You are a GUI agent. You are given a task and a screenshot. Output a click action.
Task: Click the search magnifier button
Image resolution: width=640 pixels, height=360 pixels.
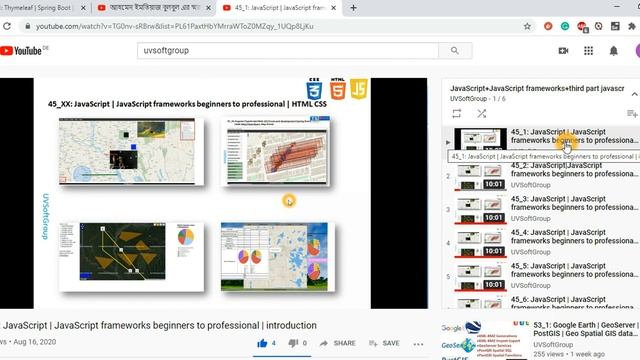click(455, 51)
